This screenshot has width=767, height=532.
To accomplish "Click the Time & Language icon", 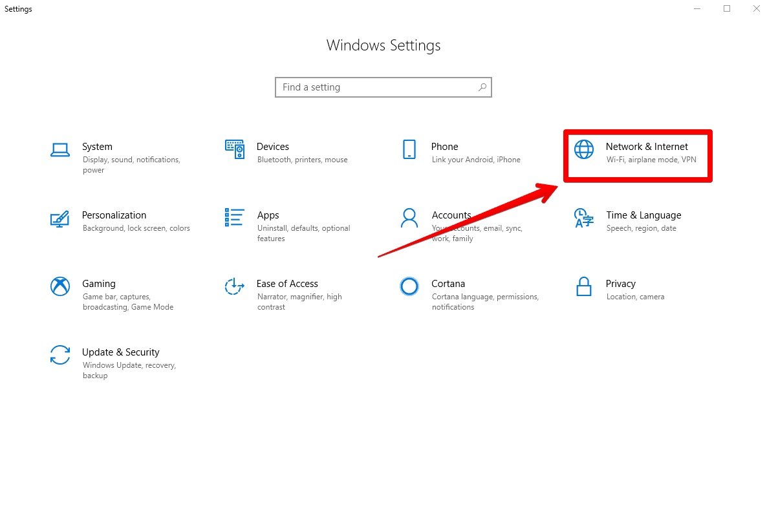I will pos(584,218).
